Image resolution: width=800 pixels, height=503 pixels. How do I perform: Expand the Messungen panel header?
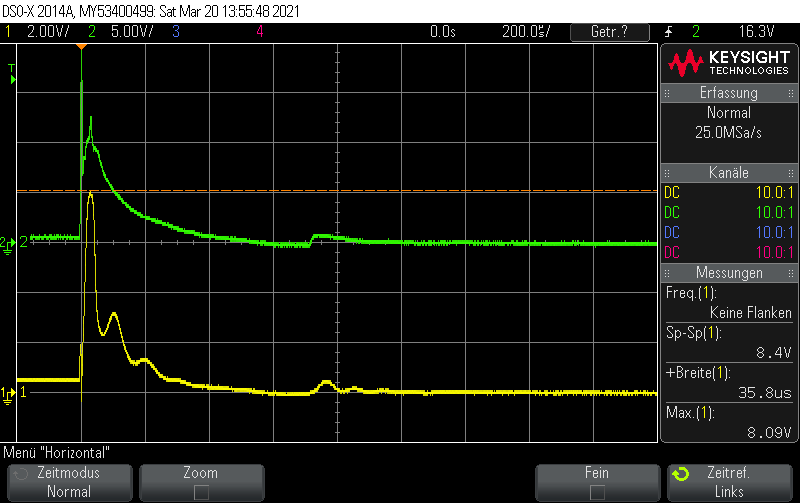point(729,273)
